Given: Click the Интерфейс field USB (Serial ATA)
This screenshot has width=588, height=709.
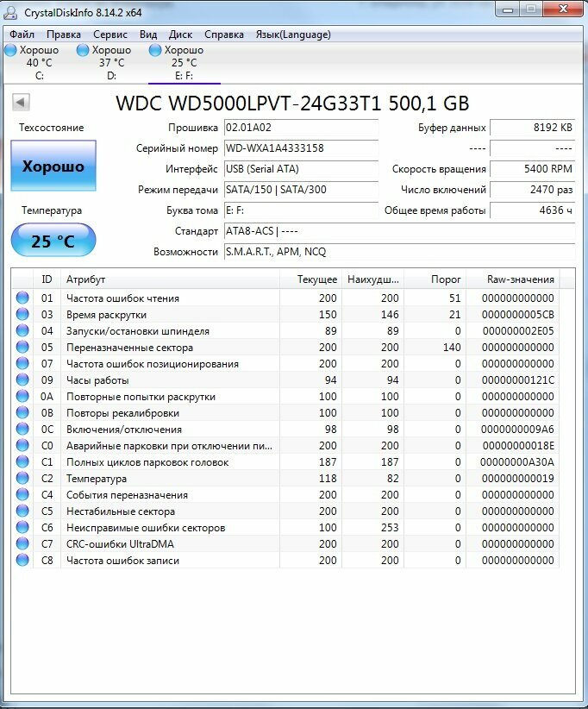Looking at the screenshot, I should (301, 169).
